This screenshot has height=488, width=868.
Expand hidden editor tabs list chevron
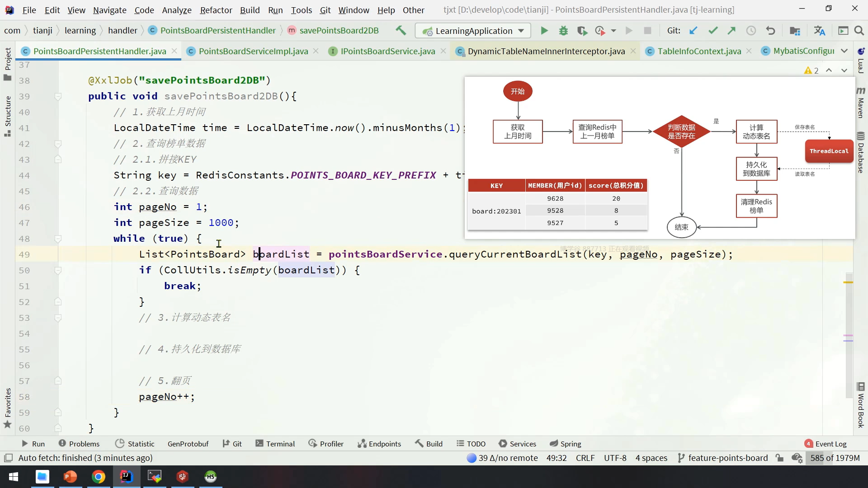(844, 51)
